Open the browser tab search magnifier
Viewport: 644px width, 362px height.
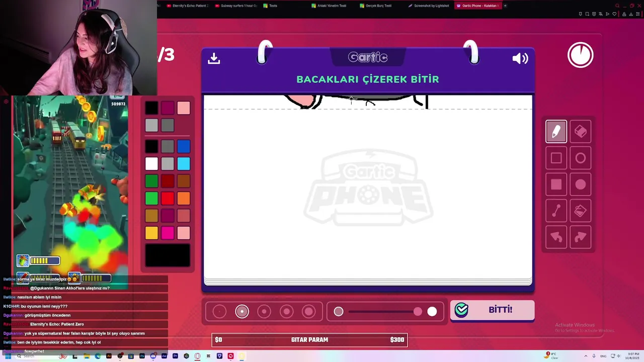click(617, 6)
